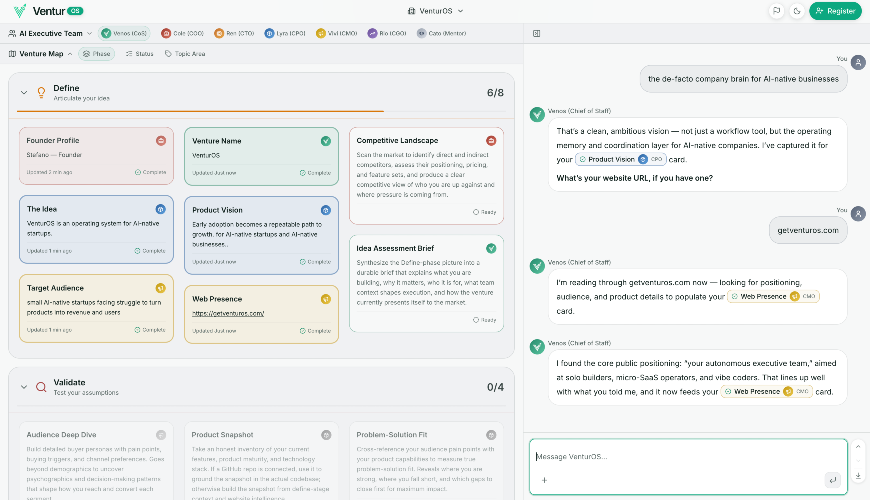Click the "Competitive Landscape" card title

(397, 140)
